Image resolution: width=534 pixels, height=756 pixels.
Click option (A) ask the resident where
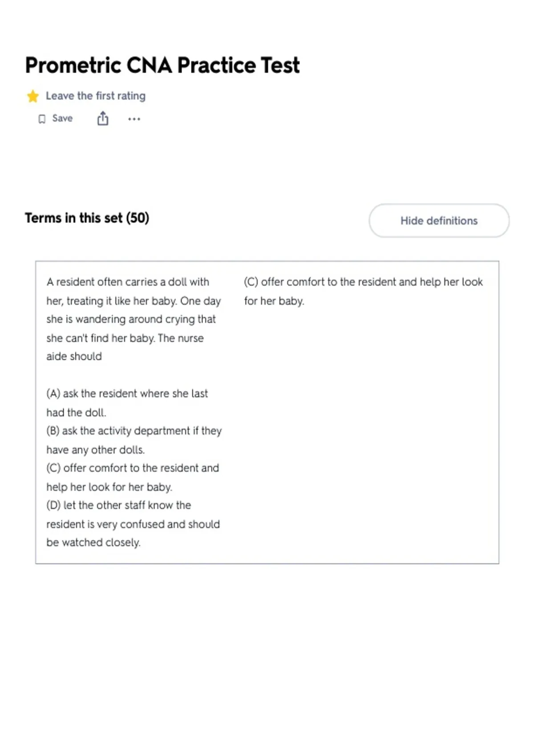127,403
